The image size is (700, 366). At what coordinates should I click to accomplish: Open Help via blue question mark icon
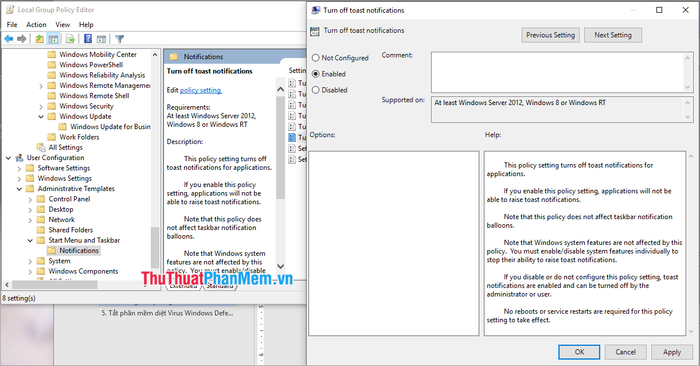(x=88, y=39)
